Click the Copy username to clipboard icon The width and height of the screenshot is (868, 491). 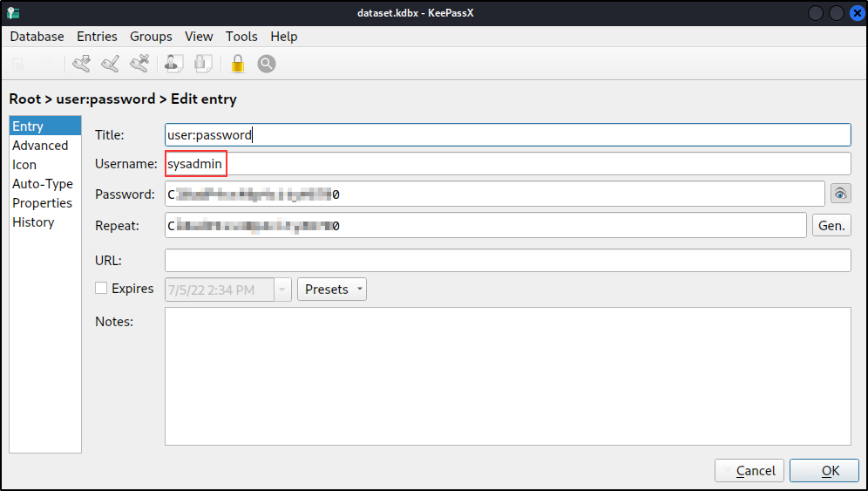click(x=173, y=64)
